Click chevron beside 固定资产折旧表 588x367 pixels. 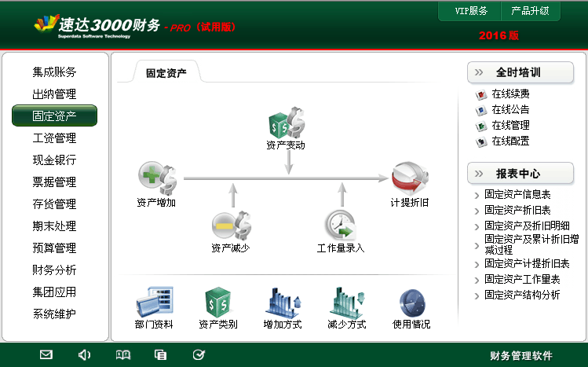coord(477,211)
